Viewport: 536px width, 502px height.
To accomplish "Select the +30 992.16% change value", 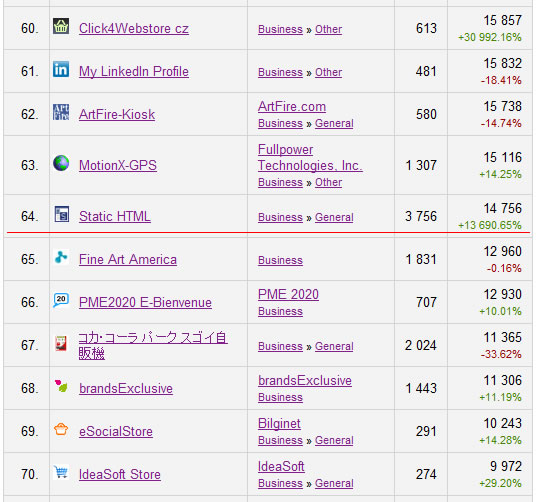I will click(x=490, y=37).
